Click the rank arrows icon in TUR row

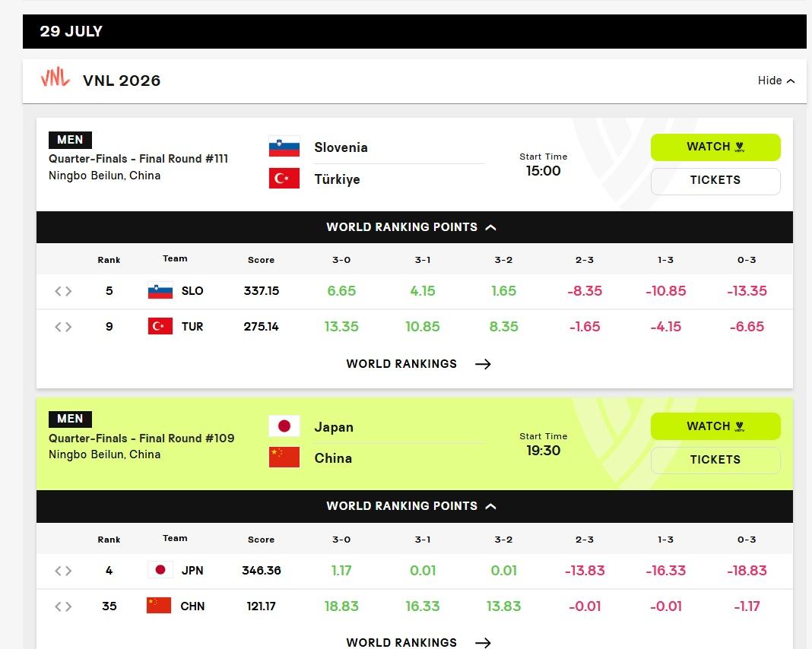pos(63,327)
